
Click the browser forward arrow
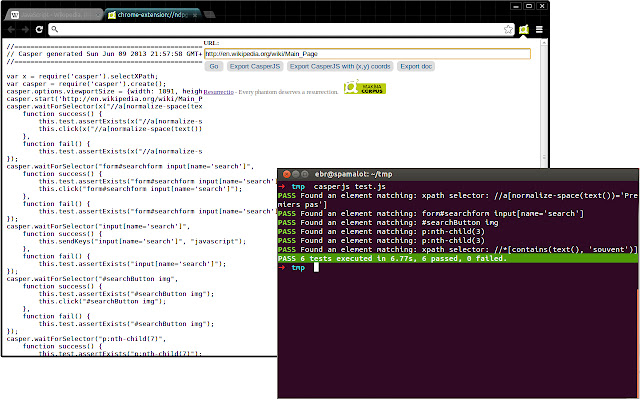pyautogui.click(x=26, y=30)
